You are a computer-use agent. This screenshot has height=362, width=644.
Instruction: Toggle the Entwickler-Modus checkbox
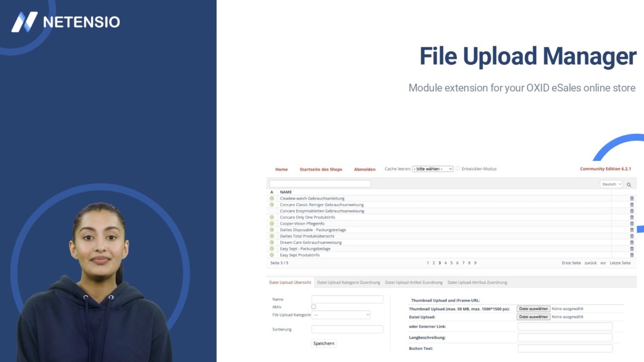point(458,169)
